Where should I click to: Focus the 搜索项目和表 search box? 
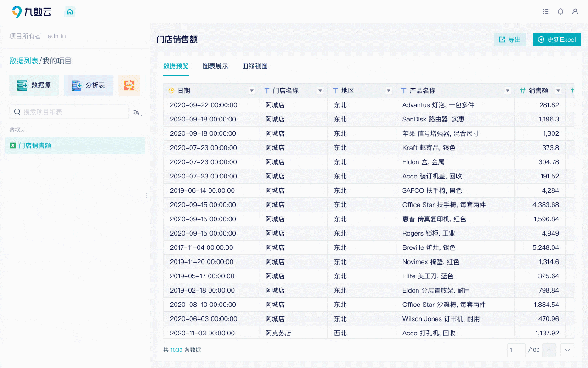tap(69, 112)
